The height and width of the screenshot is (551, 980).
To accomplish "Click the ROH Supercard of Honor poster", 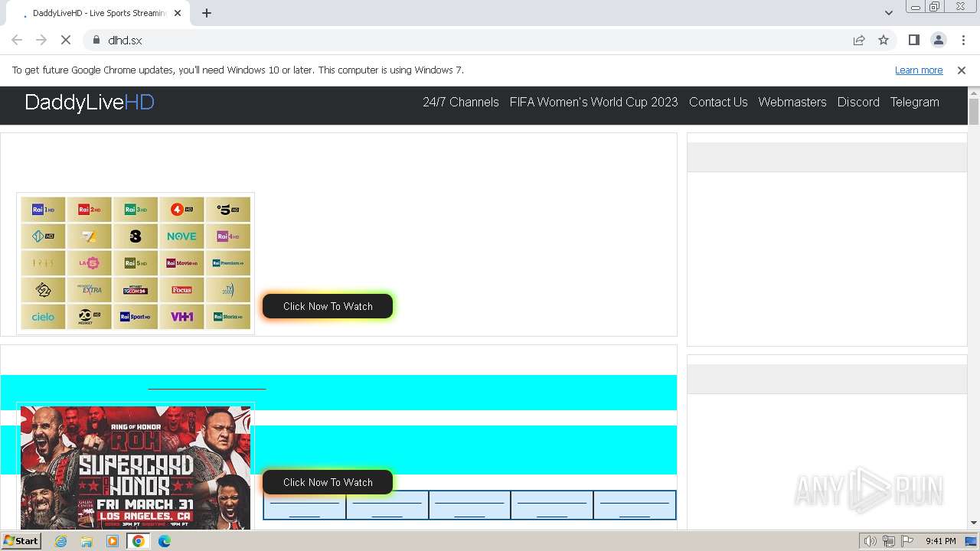I will 136,467.
